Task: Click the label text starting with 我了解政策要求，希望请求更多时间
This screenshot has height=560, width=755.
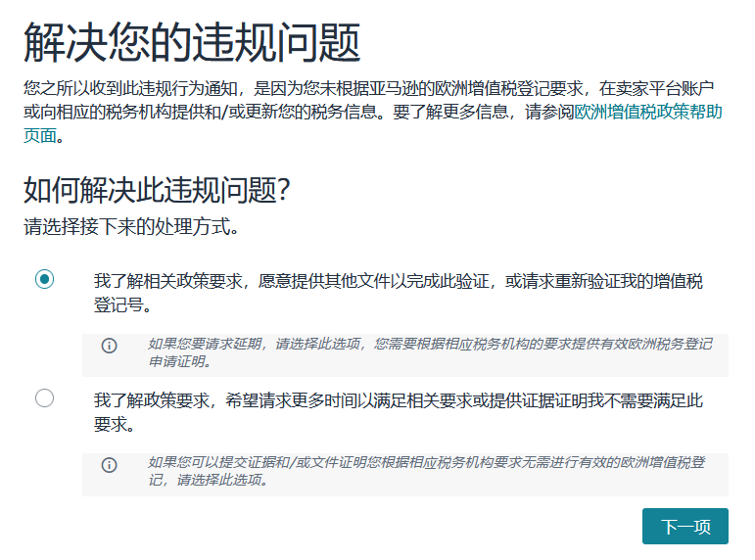Action: 398,401
